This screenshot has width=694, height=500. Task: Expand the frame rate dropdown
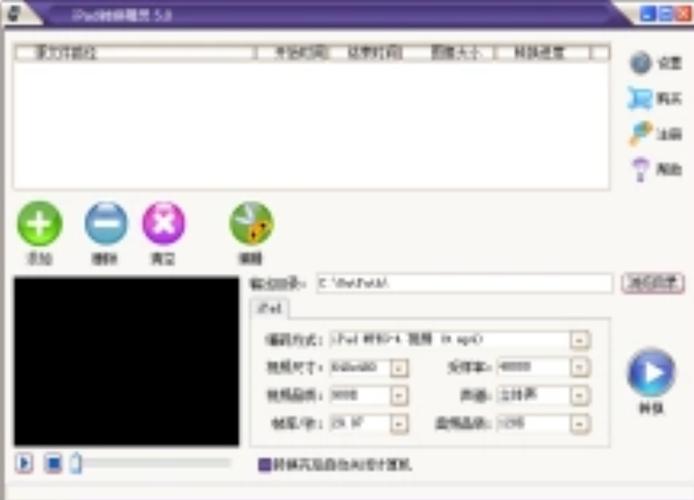[x=399, y=424]
